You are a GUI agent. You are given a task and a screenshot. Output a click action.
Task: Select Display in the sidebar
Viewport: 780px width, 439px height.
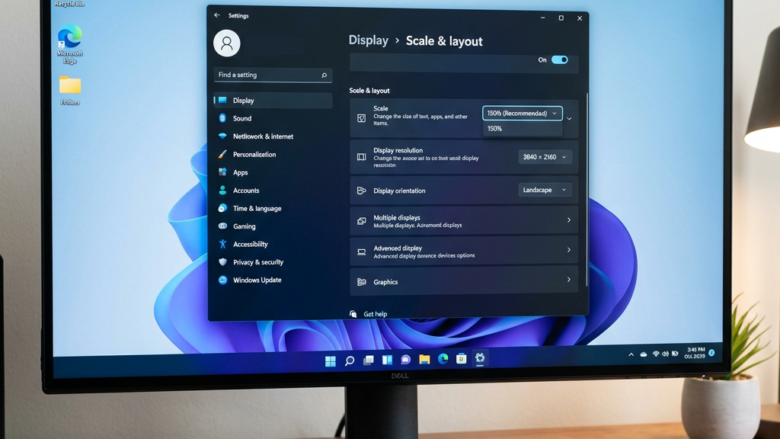click(273, 100)
